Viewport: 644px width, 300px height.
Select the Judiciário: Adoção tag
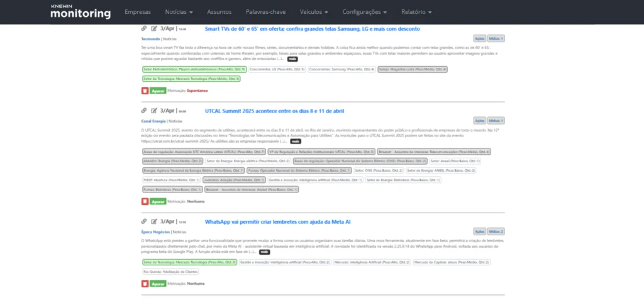[234, 180]
